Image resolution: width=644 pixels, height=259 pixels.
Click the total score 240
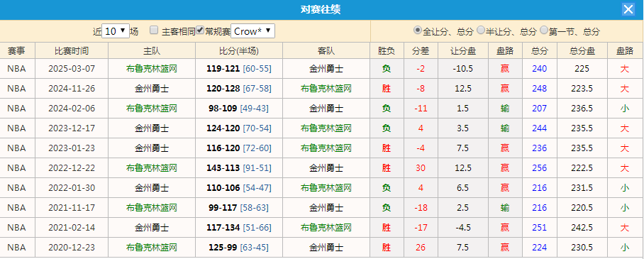tap(539, 69)
